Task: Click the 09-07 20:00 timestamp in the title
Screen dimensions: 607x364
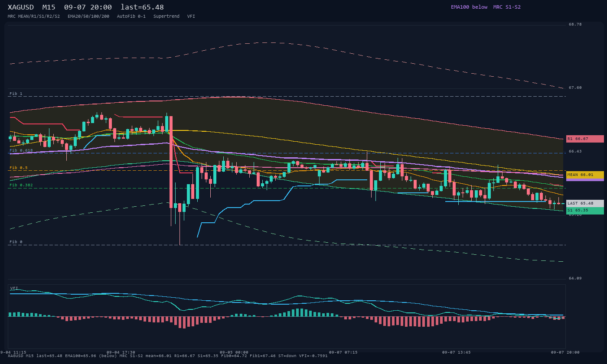Action: point(88,7)
